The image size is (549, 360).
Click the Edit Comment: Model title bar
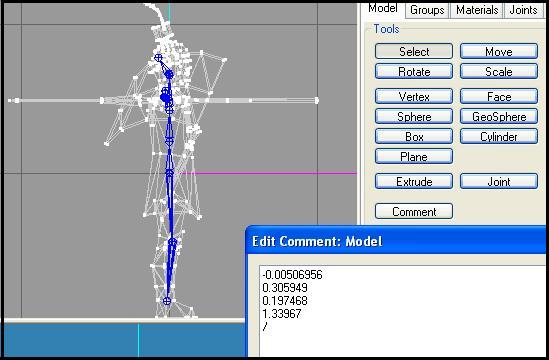coord(396,241)
